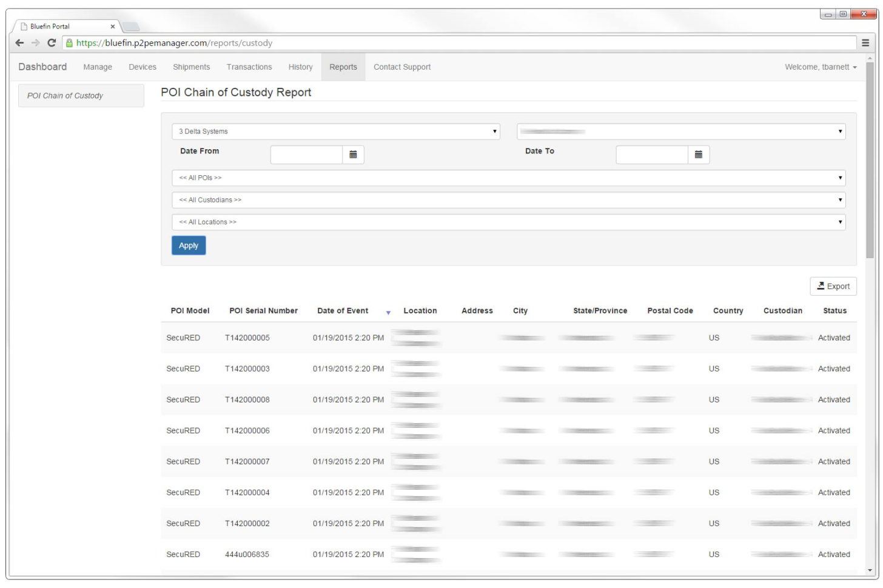Click inside the Date From input field
This screenshot has height=588, width=883.
(x=306, y=155)
